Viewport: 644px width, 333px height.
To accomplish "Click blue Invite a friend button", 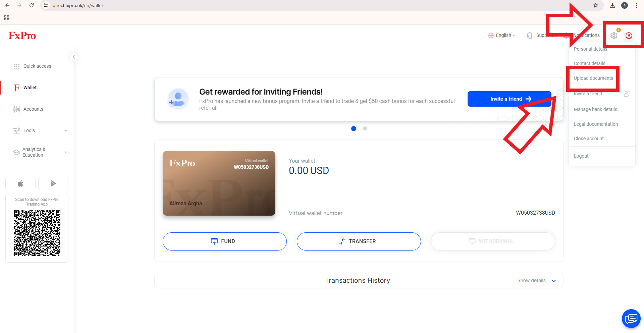I will (509, 99).
